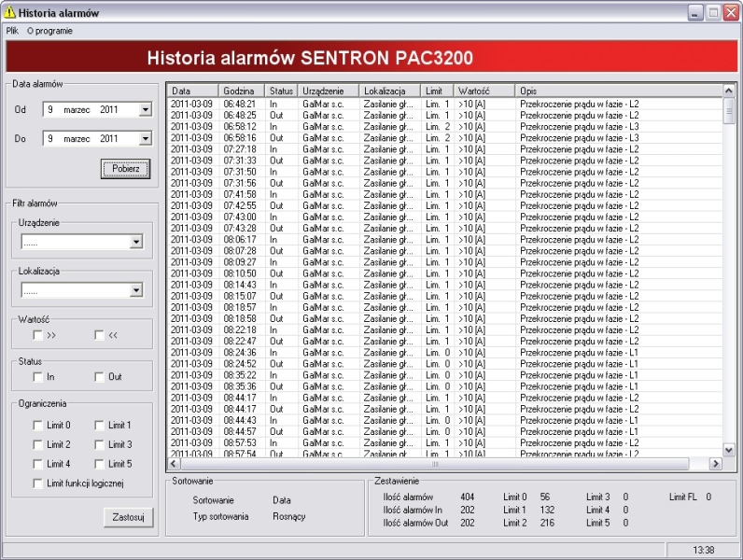The width and height of the screenshot is (743, 560).
Task: Select the alarm row at 06:48:21
Action: 445,104
